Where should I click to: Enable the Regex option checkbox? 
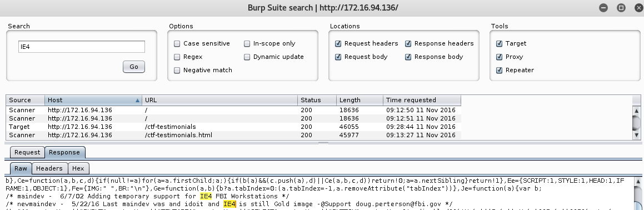pyautogui.click(x=177, y=57)
